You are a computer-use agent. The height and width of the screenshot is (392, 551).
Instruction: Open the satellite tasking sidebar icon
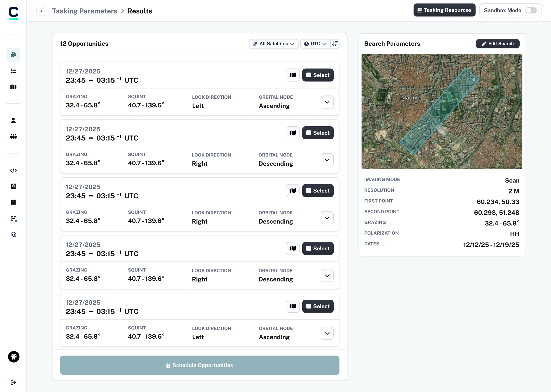pyautogui.click(x=13, y=55)
